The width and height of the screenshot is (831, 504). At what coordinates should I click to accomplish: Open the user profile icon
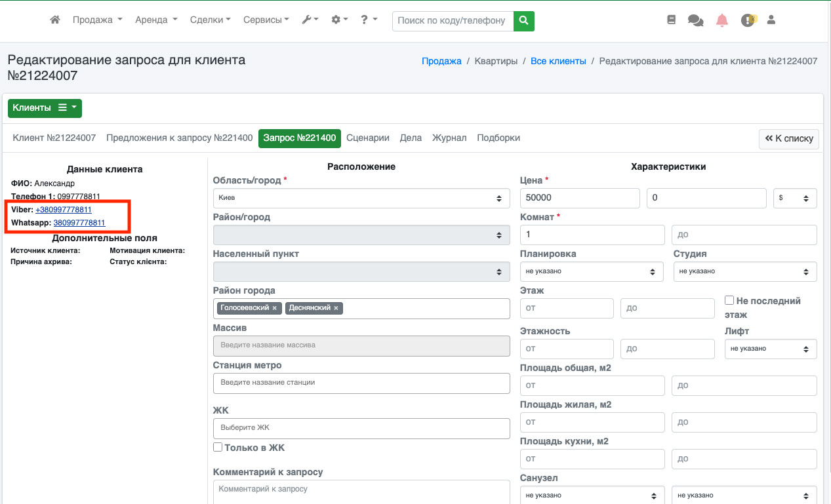[x=771, y=20]
